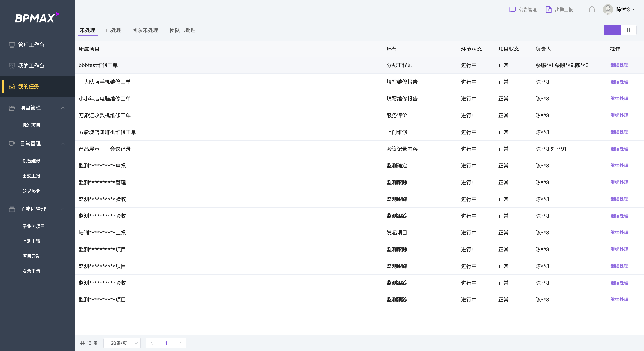Click 继续处理 in 监测确定 row
Viewport: 644px width, 351px height.
pyautogui.click(x=619, y=165)
